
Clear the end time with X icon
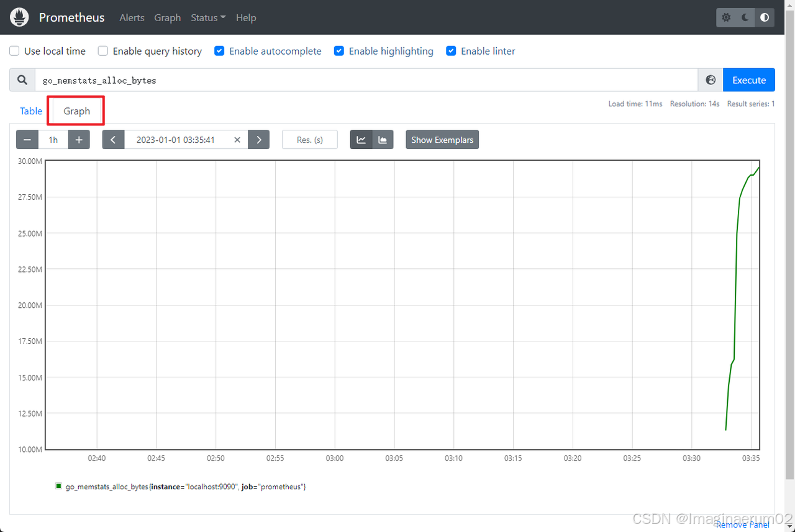[237, 140]
